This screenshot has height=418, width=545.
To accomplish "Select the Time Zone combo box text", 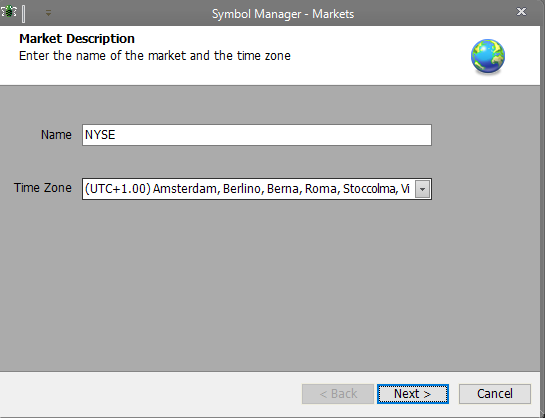I will tap(248, 189).
